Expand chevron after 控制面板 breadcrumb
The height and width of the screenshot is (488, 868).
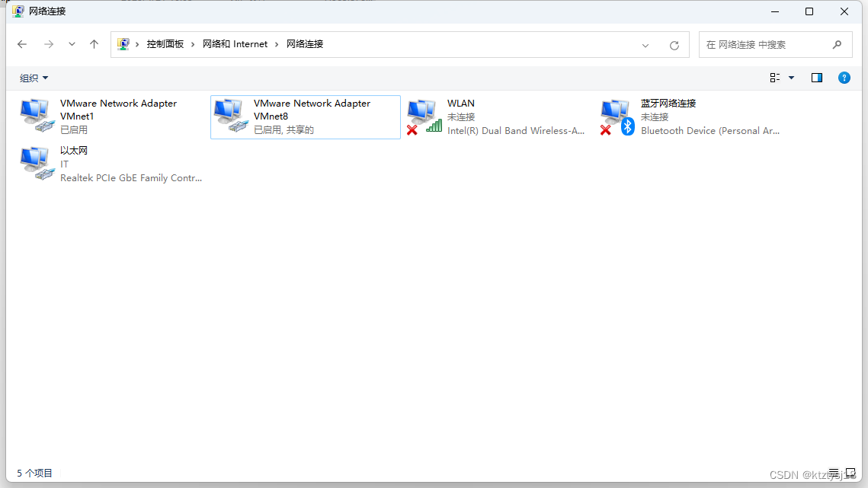pos(193,44)
